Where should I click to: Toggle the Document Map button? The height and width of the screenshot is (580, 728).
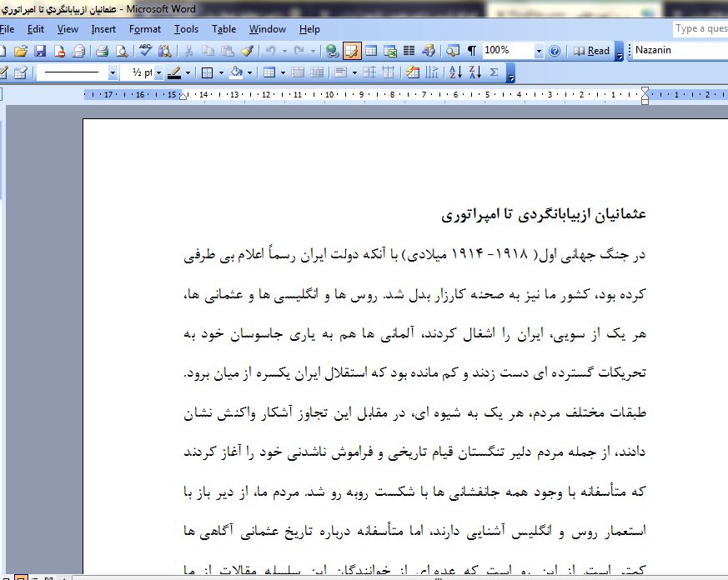[x=453, y=51]
